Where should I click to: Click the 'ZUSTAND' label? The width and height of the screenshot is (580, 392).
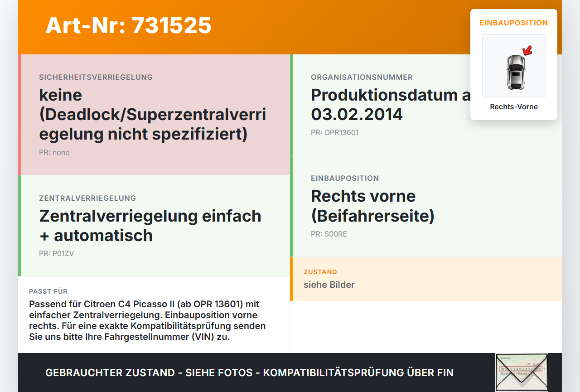(320, 272)
